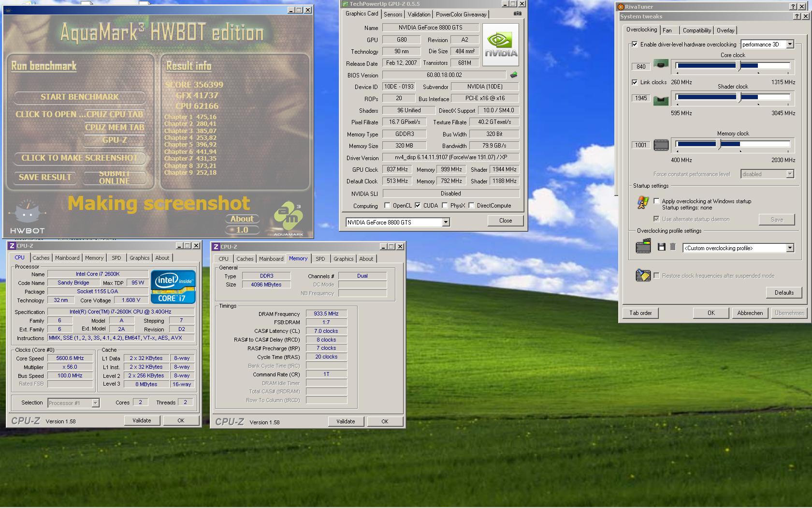Toggle Restore clock frequencies after suspended mode
The width and height of the screenshot is (812, 508).
(656, 275)
